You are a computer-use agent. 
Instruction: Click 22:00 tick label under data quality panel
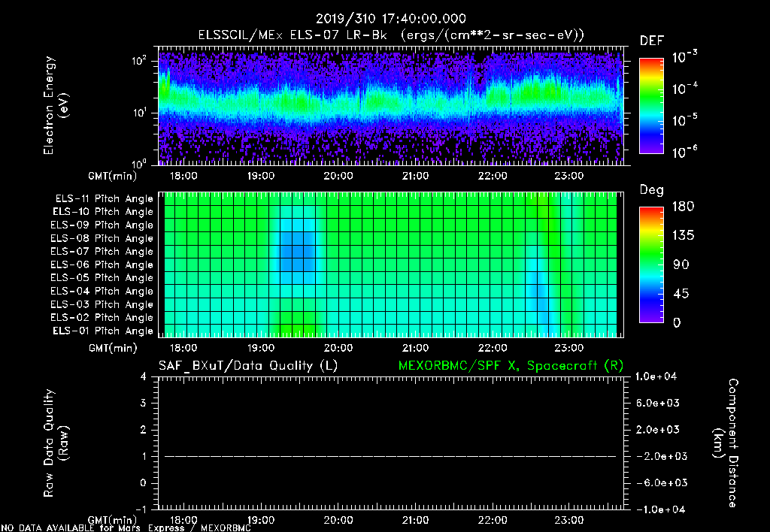click(492, 520)
